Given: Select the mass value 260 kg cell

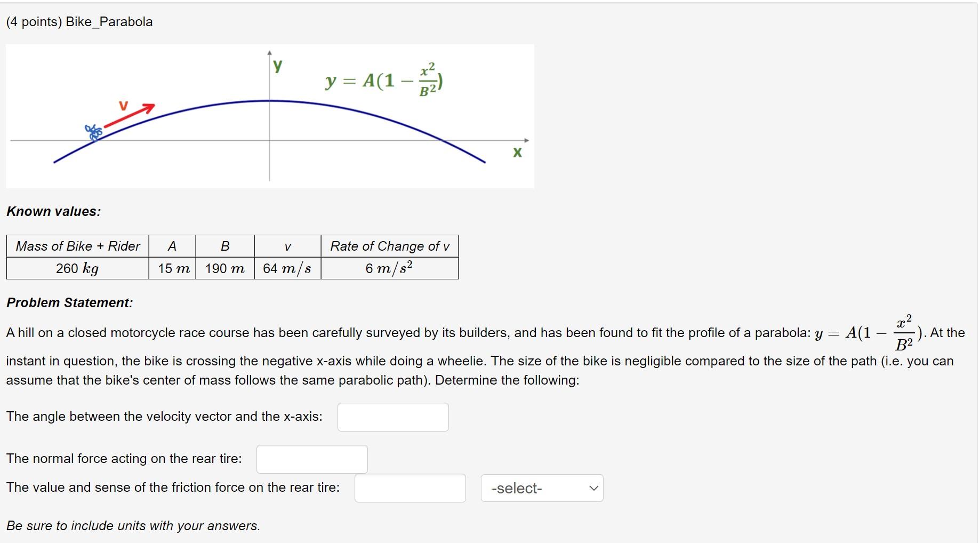Looking at the screenshot, I should point(77,269).
